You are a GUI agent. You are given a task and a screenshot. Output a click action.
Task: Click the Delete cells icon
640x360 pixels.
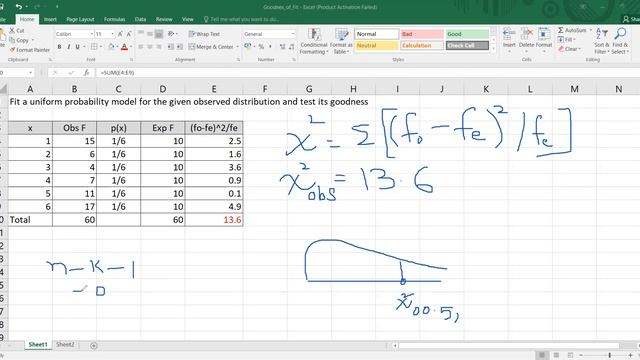(x=527, y=34)
